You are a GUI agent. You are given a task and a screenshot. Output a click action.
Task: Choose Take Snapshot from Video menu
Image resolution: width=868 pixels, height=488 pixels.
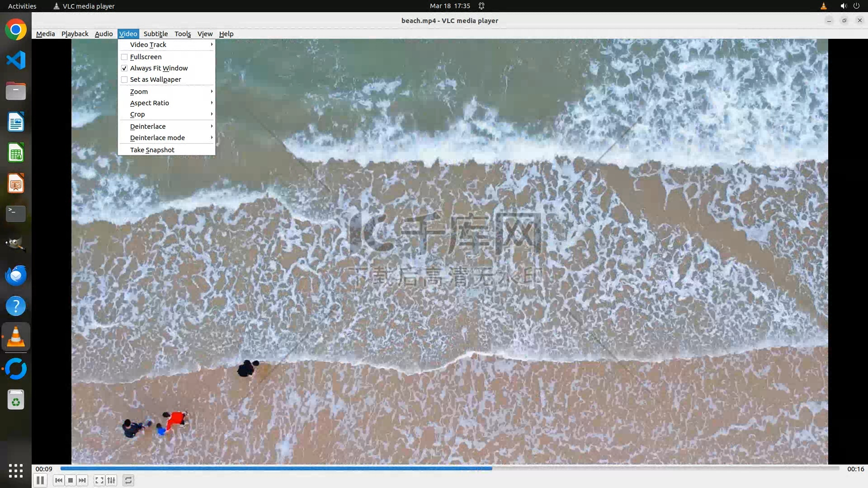[152, 150]
